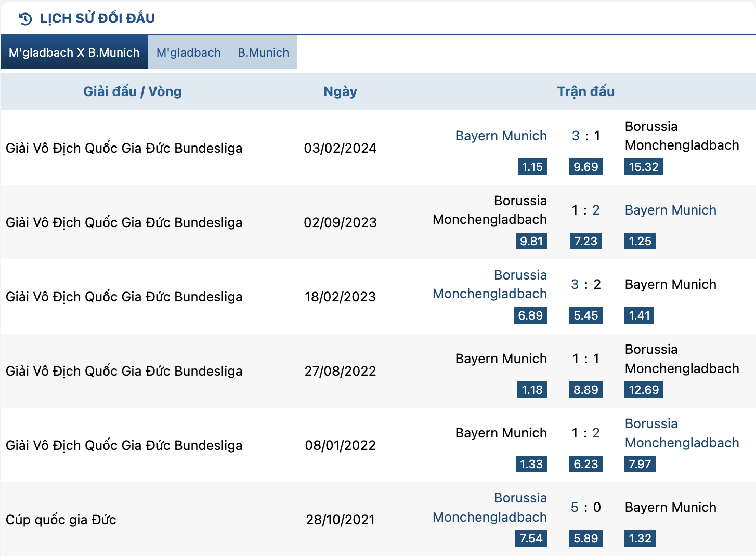Select odds 7.54

(x=531, y=538)
